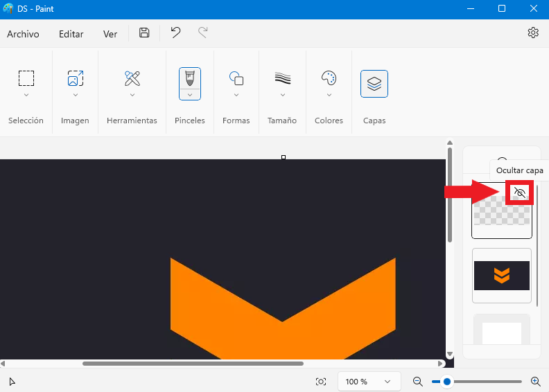This screenshot has width=549, height=392.
Task: Click the canvas vertical scrollbar thumb
Action: point(450,195)
